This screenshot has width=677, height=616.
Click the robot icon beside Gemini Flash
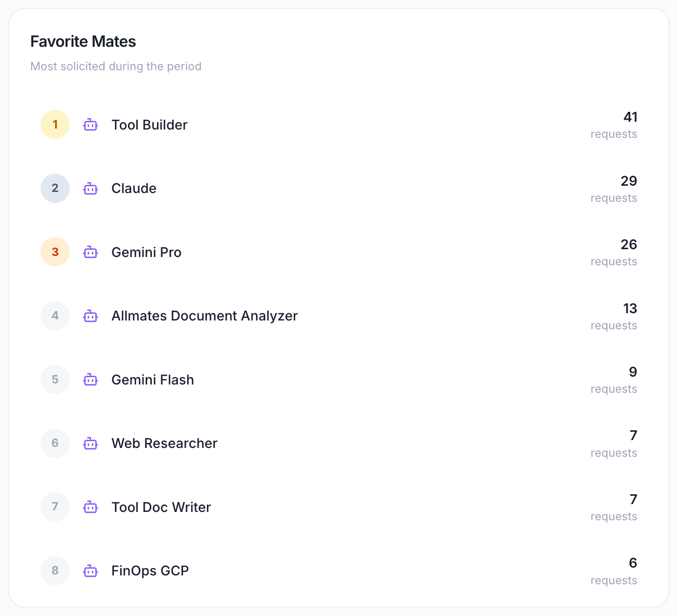pos(90,380)
